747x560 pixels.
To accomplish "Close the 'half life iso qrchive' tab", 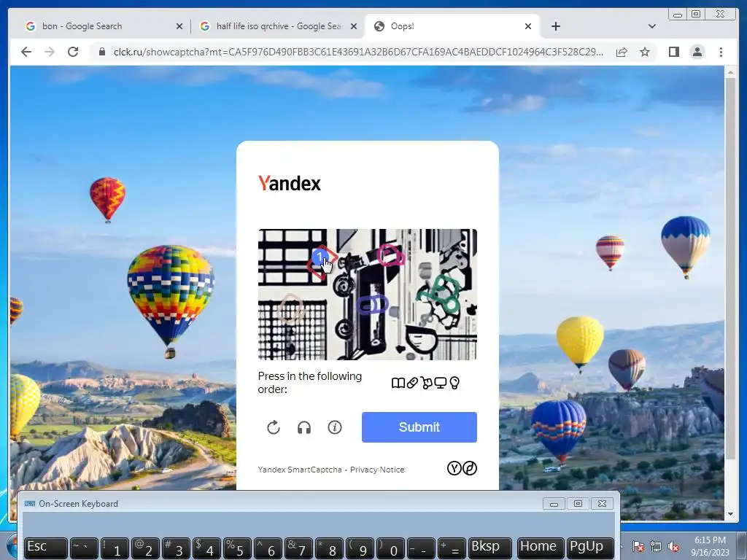I will click(354, 26).
